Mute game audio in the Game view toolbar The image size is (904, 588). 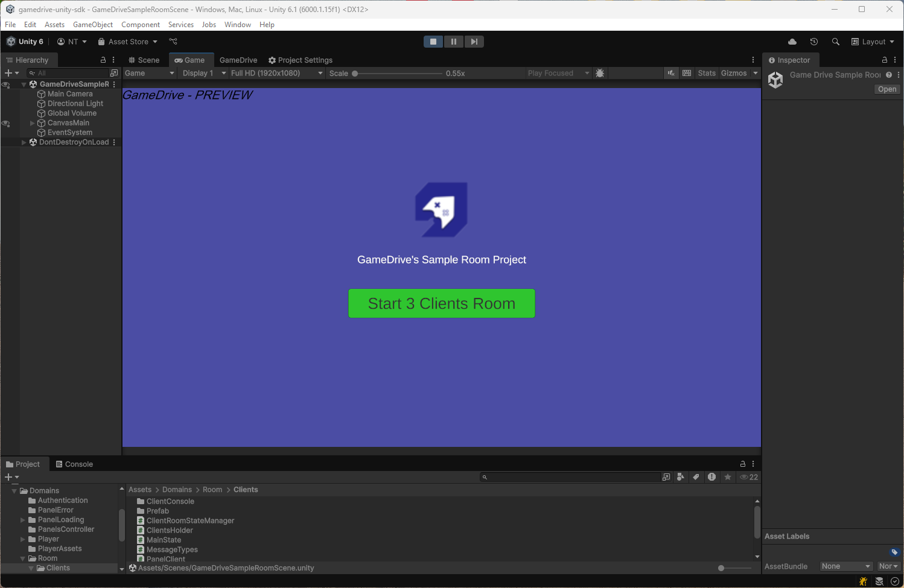tap(671, 73)
